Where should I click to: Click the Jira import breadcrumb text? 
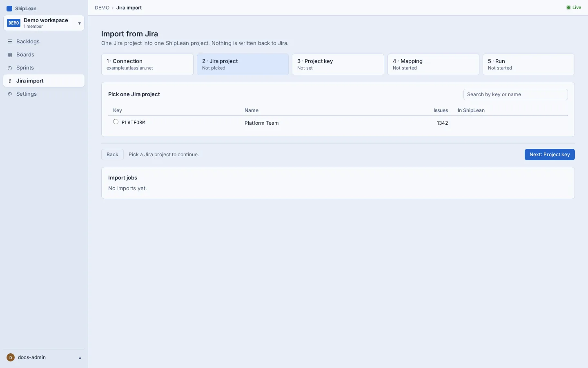click(129, 8)
